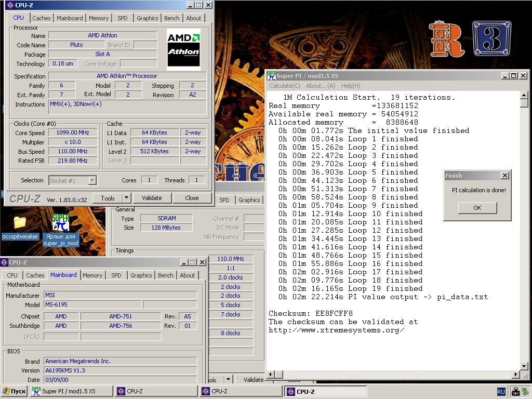Switch to CPU tab in top CPU-Z

tap(18, 18)
